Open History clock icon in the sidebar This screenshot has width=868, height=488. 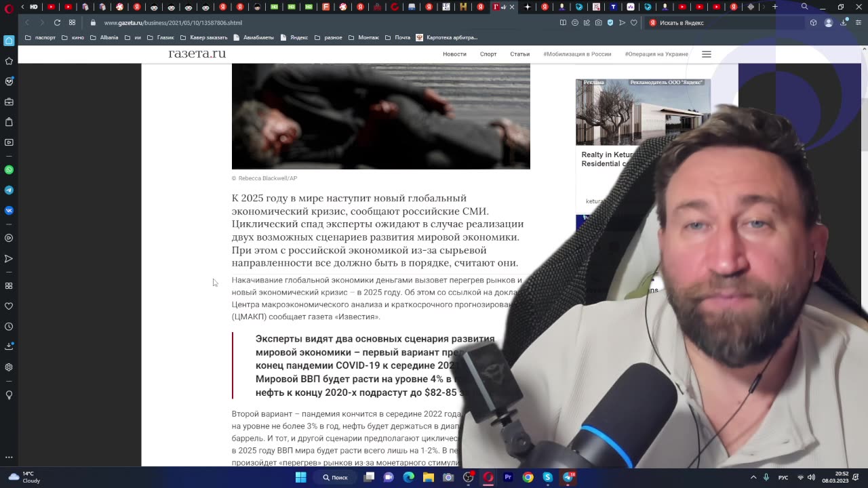9,326
